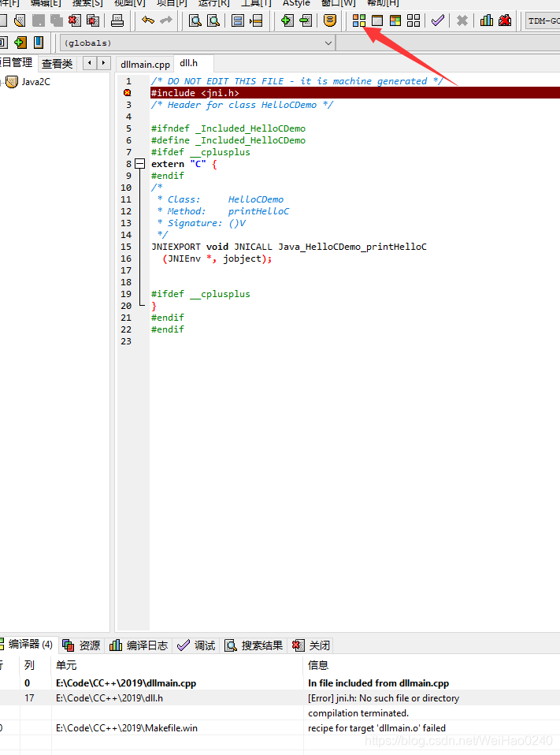Toggle the breakpoint marker on line 2
The width and height of the screenshot is (560, 755).
[x=128, y=93]
